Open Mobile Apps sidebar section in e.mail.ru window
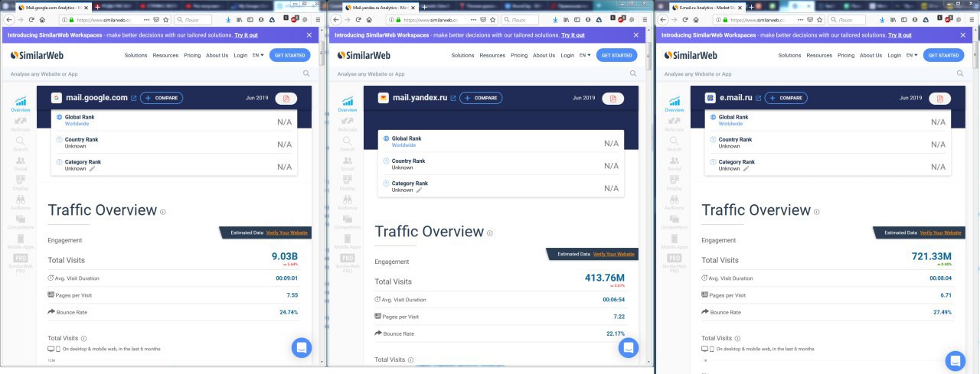Screen dimensions: 980x374 point(675,242)
